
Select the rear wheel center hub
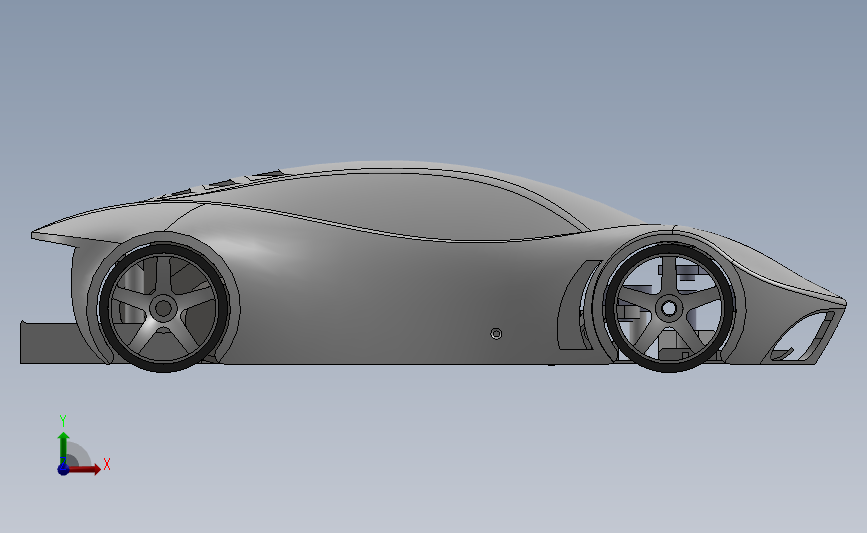pyautogui.click(x=163, y=308)
